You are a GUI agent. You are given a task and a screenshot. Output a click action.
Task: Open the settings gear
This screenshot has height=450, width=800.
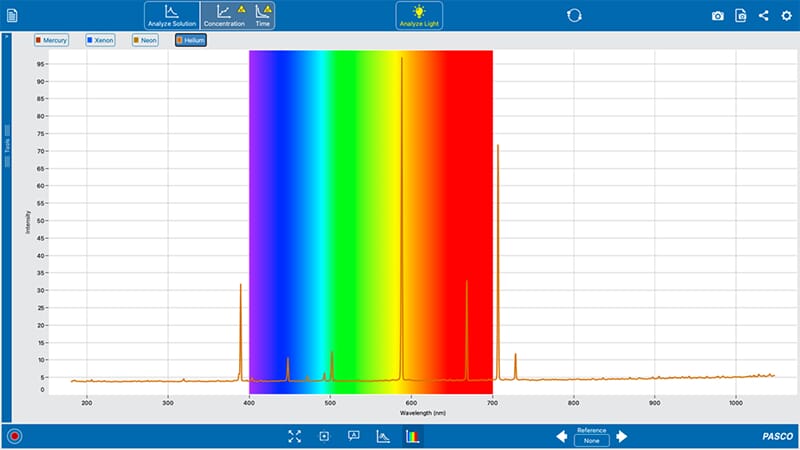(787, 15)
